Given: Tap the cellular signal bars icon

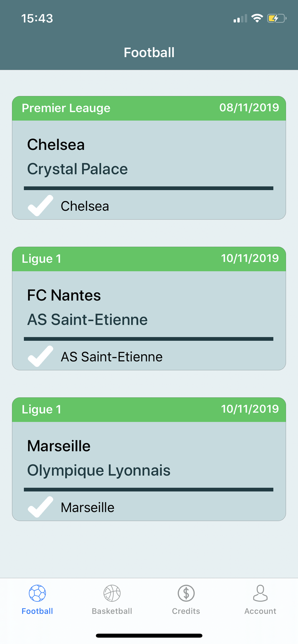Looking at the screenshot, I should pos(240,18).
